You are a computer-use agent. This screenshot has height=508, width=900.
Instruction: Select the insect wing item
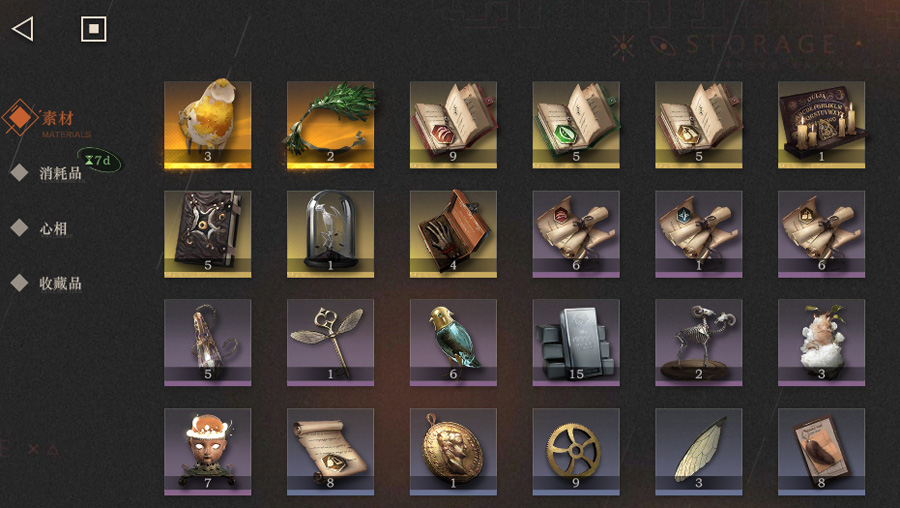[699, 452]
